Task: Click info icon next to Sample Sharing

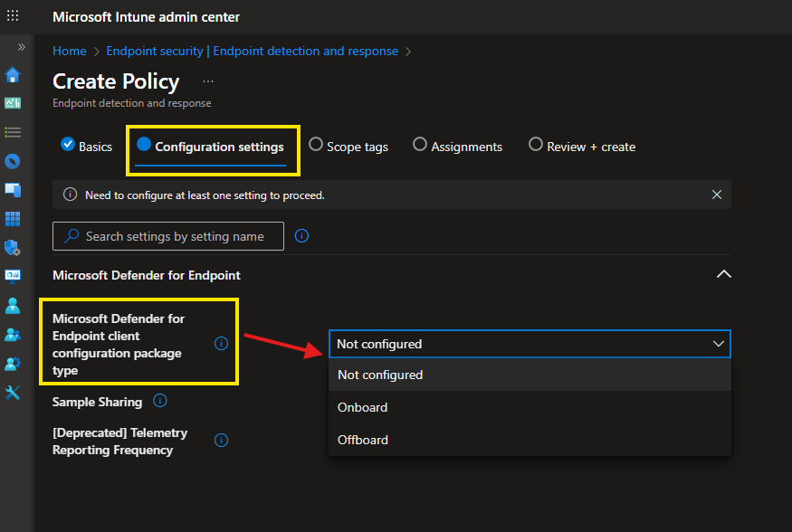Action: pyautogui.click(x=159, y=401)
